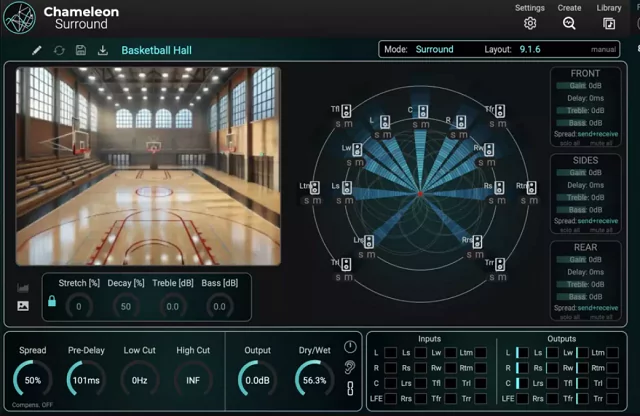Open the Create magnifier icon
640x416 pixels.
(x=569, y=23)
